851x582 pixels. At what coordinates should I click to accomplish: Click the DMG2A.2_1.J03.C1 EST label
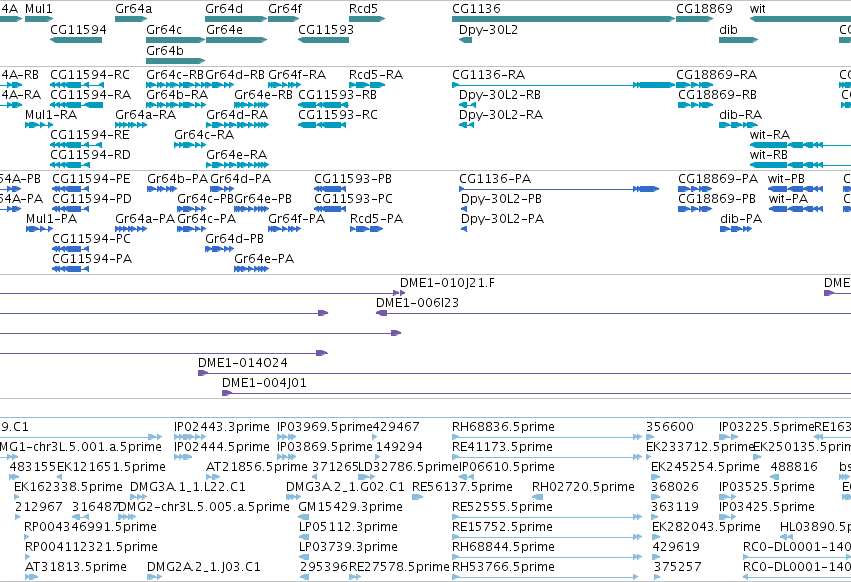pos(204,567)
